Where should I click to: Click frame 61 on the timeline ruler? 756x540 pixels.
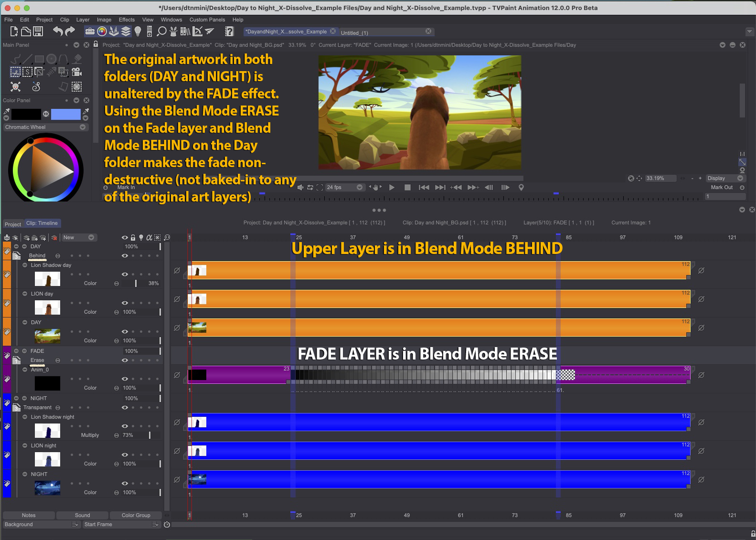[x=460, y=237]
